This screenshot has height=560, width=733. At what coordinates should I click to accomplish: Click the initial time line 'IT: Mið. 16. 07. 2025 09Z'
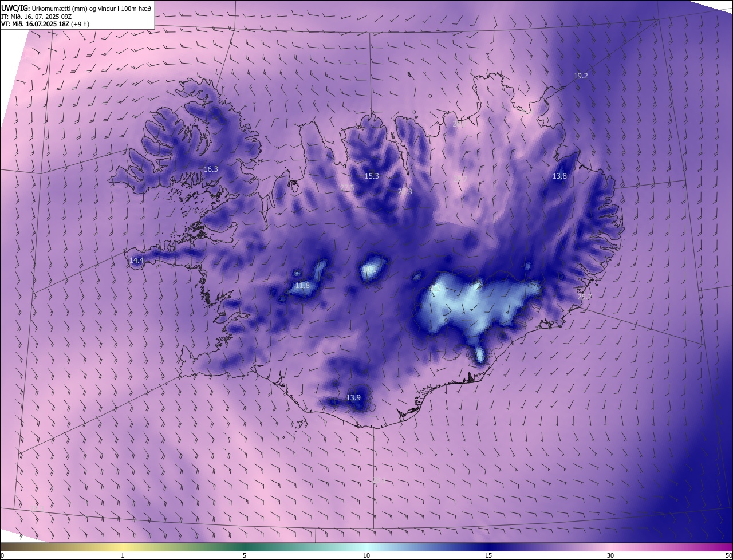tap(37, 16)
